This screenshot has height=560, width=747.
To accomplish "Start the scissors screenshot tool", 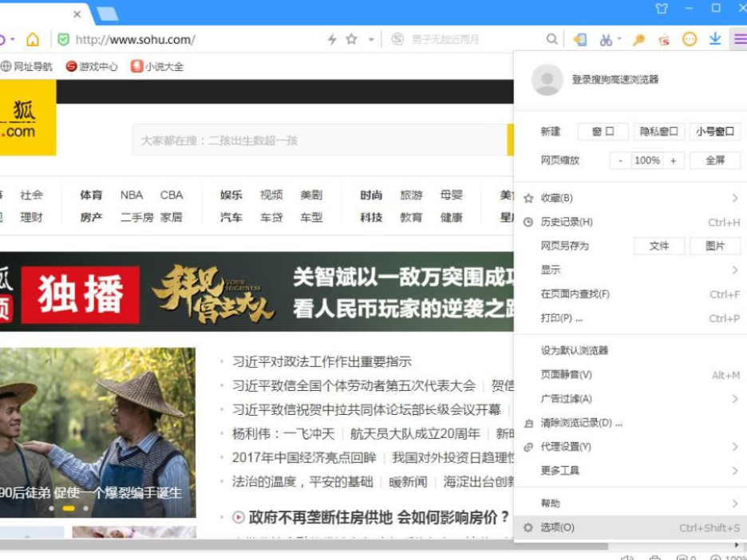I will pos(606,40).
